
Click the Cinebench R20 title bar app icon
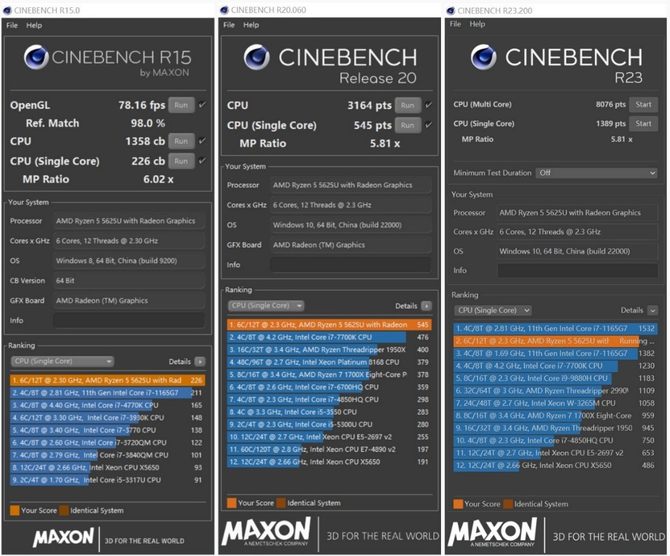tap(227, 7)
